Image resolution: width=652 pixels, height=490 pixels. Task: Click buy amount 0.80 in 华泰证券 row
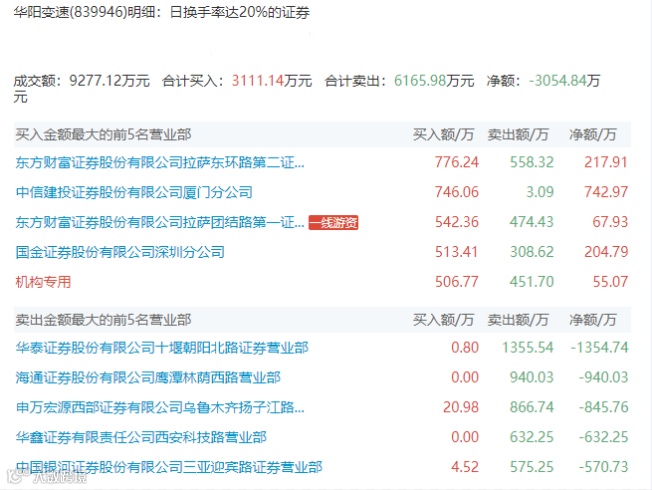click(465, 348)
